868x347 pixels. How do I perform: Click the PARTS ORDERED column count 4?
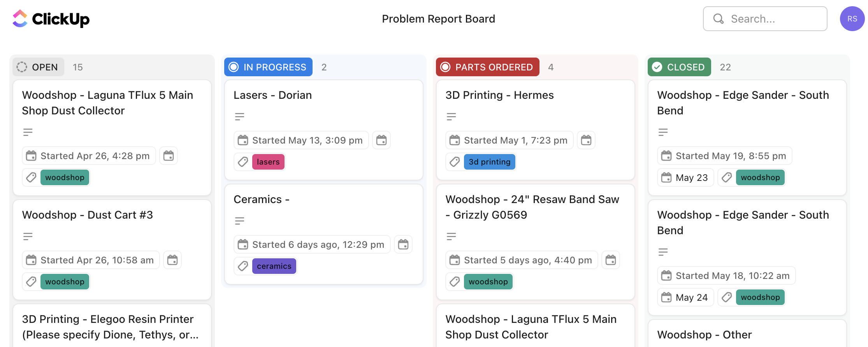(x=551, y=67)
